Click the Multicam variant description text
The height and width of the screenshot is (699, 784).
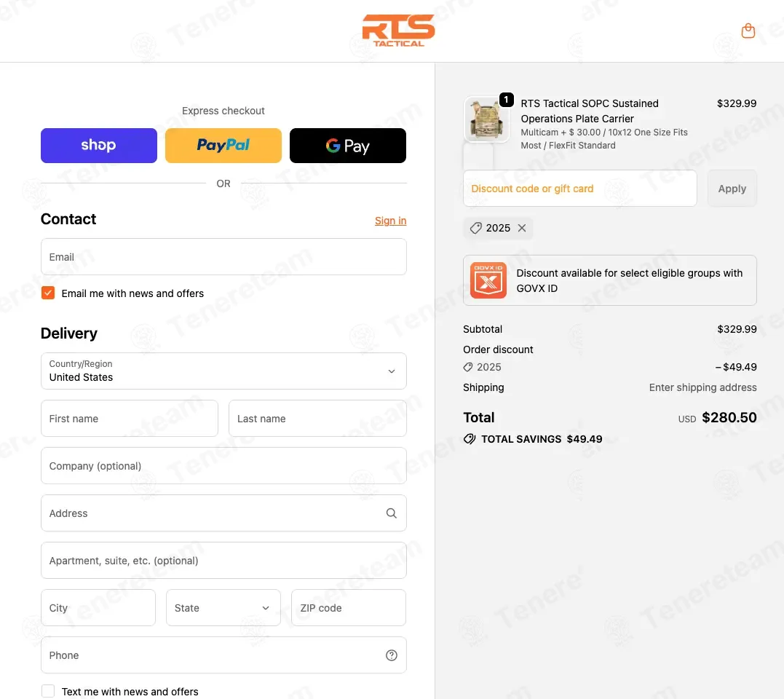pyautogui.click(x=604, y=139)
